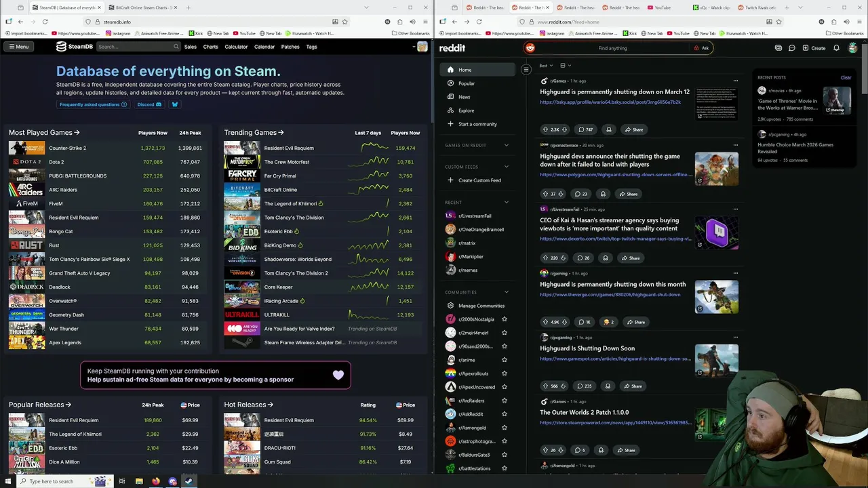Open SteamDB account dropdown arrow

coord(414,47)
